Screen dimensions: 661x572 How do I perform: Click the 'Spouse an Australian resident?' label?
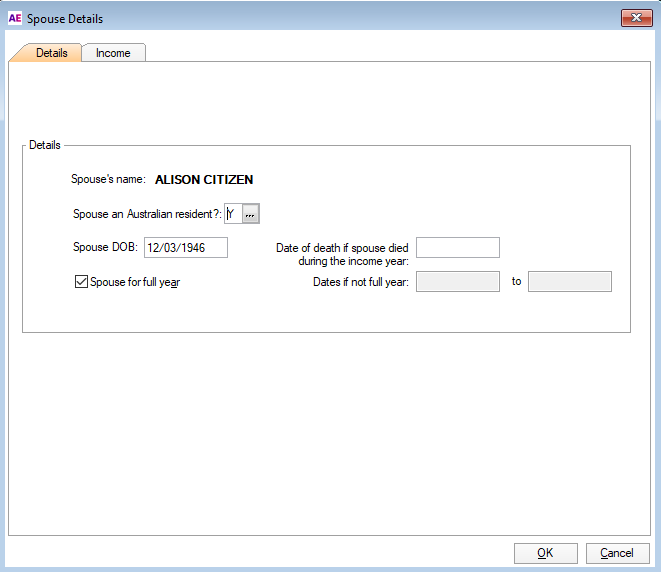pos(147,214)
